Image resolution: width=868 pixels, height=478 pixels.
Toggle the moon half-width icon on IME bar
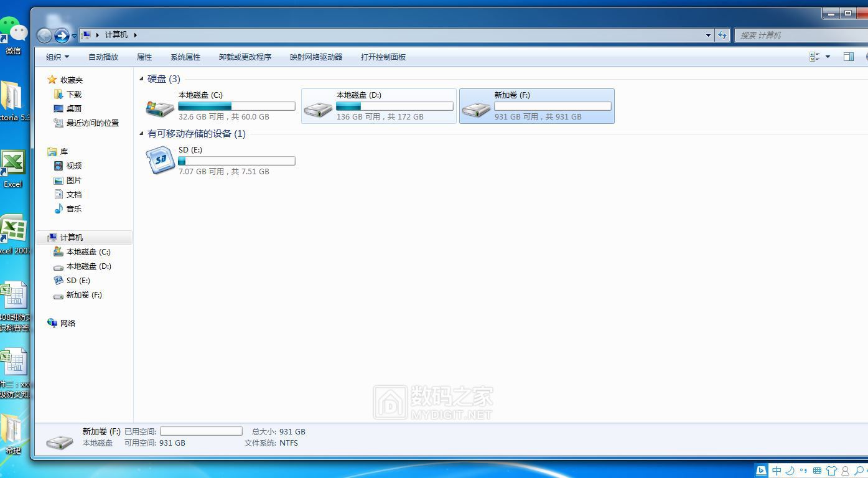790,471
